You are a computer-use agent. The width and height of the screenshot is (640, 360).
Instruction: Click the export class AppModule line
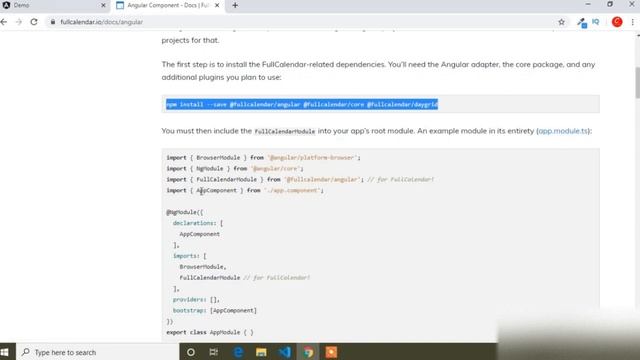click(x=210, y=332)
